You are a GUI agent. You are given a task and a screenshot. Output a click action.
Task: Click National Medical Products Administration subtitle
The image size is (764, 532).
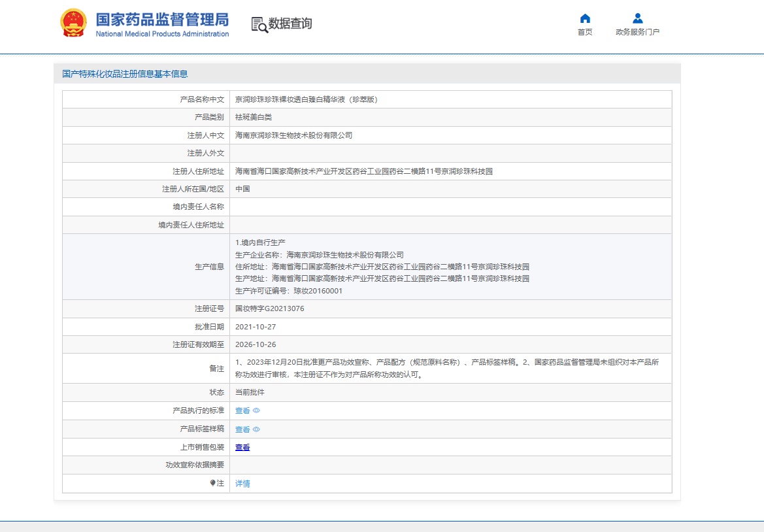[162, 34]
